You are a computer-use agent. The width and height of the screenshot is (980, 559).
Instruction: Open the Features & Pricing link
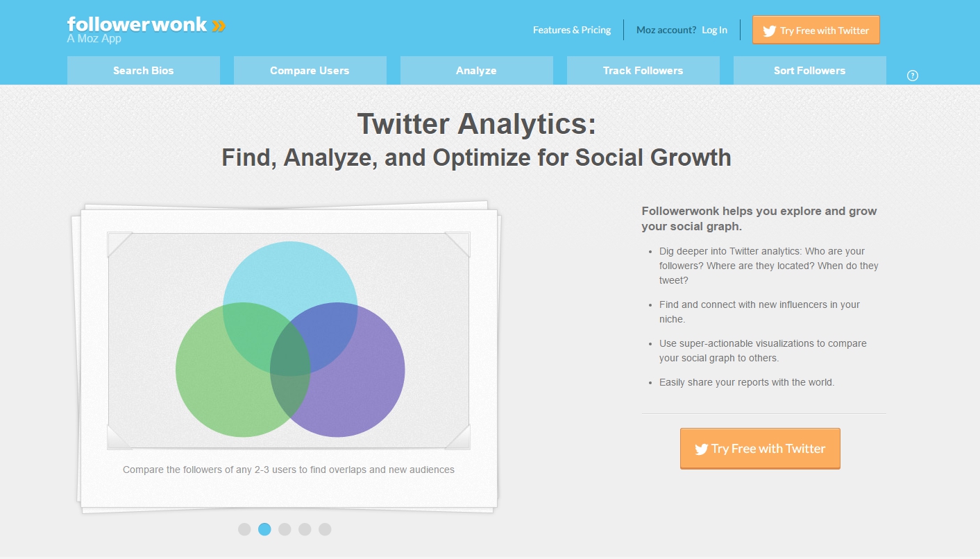572,30
